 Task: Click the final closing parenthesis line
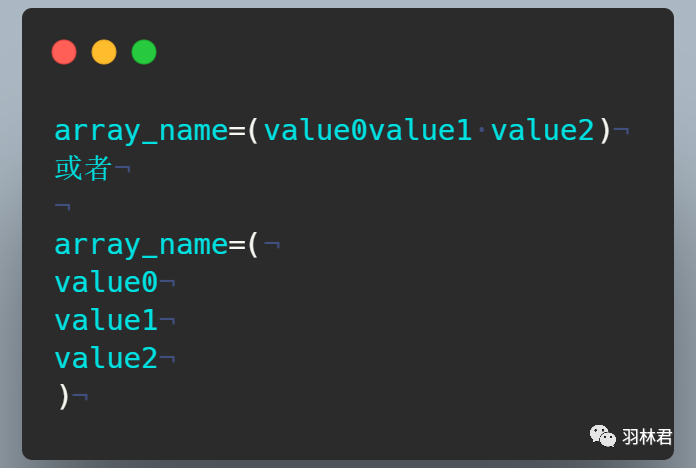point(64,397)
